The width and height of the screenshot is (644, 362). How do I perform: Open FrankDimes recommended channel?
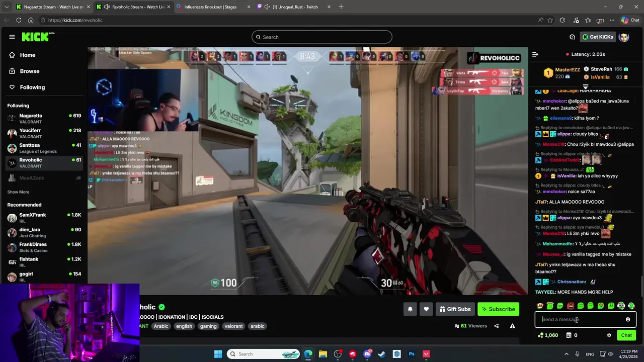(44, 247)
